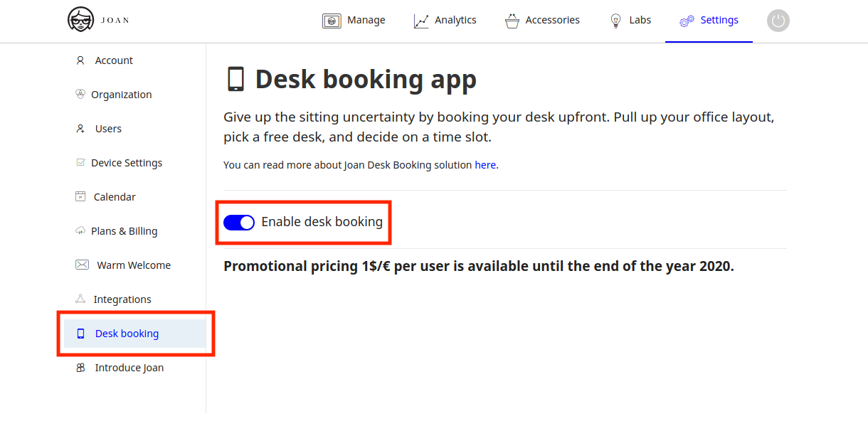Open Account settings in sidebar
The height and width of the screenshot is (436, 868).
pos(135,60)
